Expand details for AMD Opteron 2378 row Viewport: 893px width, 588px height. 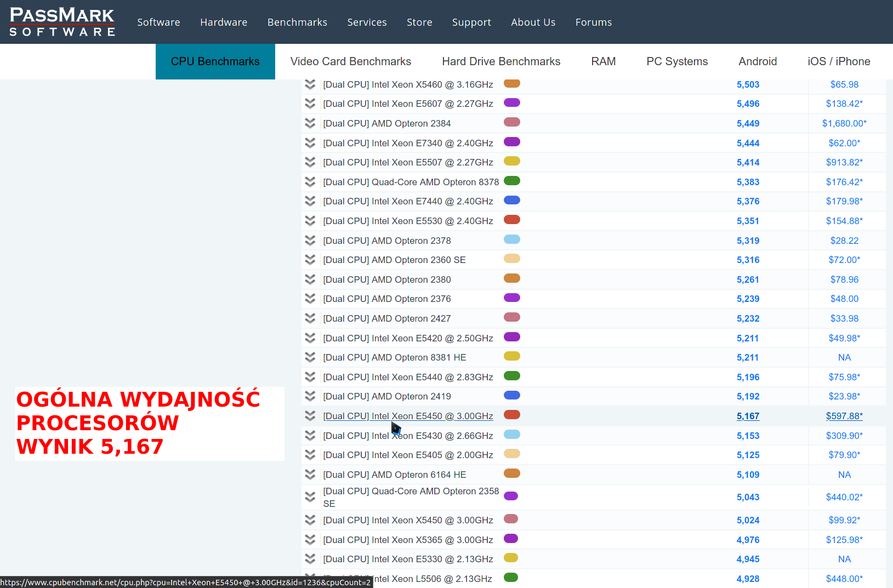click(310, 241)
